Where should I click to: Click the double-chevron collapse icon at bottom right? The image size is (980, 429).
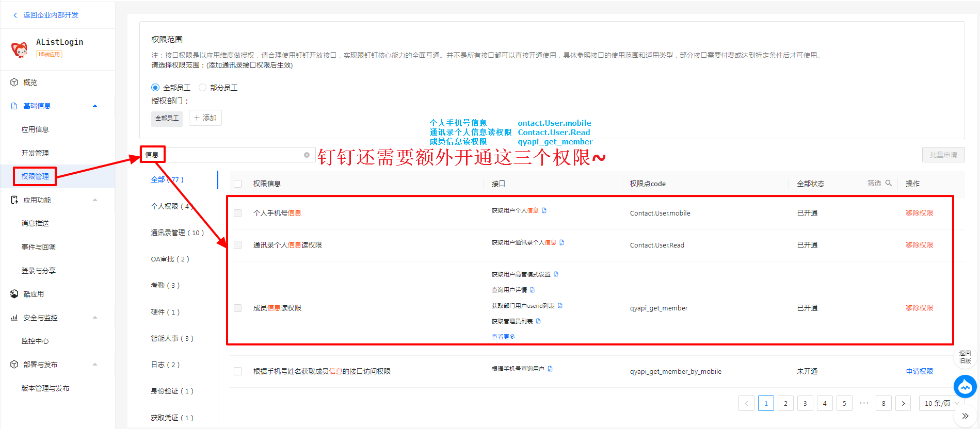[965, 416]
